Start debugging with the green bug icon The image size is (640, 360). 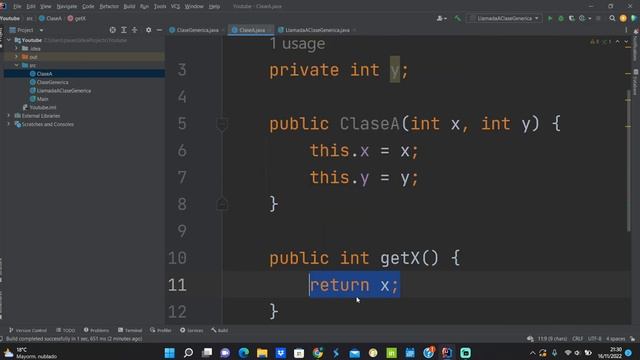coord(561,18)
